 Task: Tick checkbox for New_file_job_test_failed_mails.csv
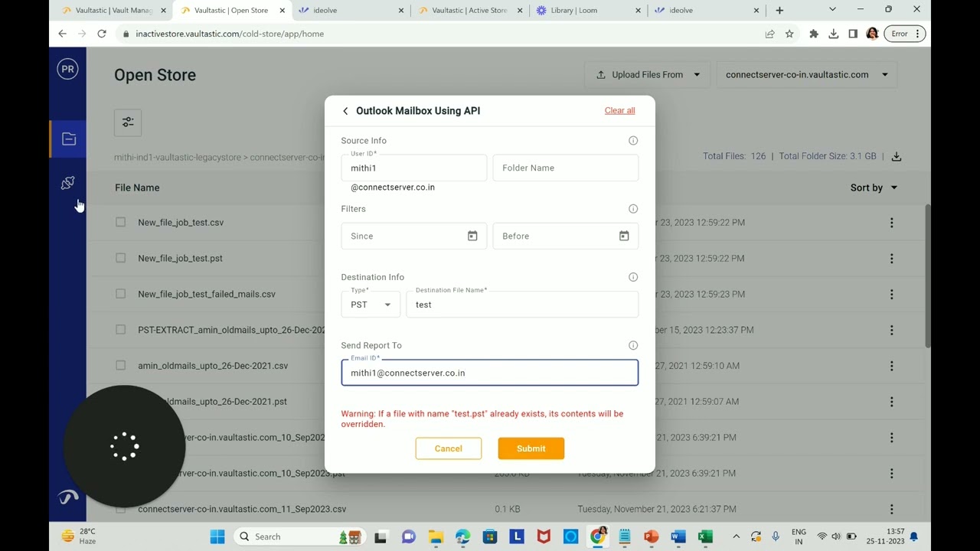click(120, 294)
